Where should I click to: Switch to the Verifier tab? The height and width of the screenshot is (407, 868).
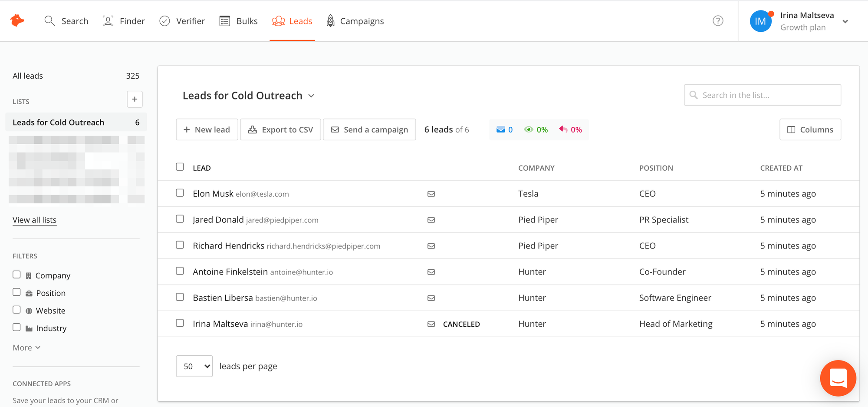pyautogui.click(x=182, y=21)
